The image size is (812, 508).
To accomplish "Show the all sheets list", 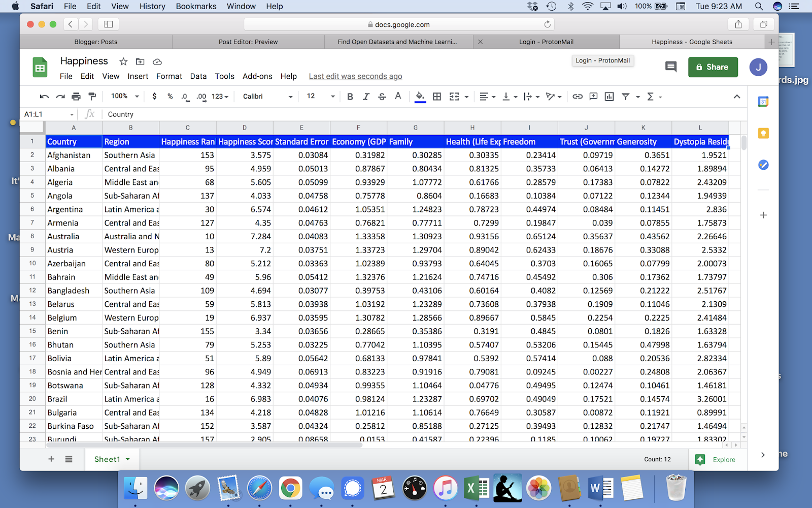I will click(x=69, y=459).
